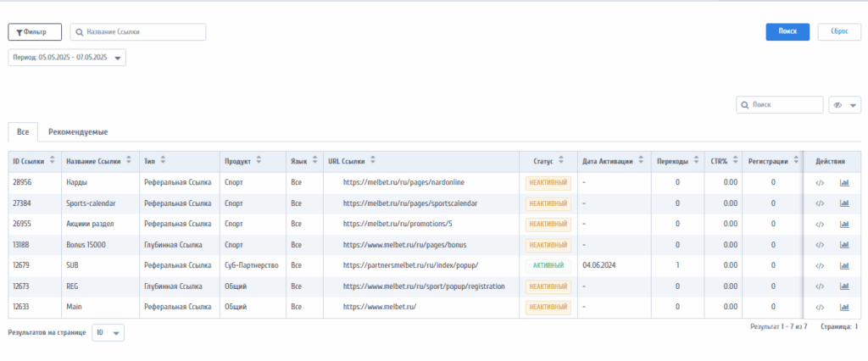Sort by Статус column
This screenshot has height=361, width=868.
point(561,161)
